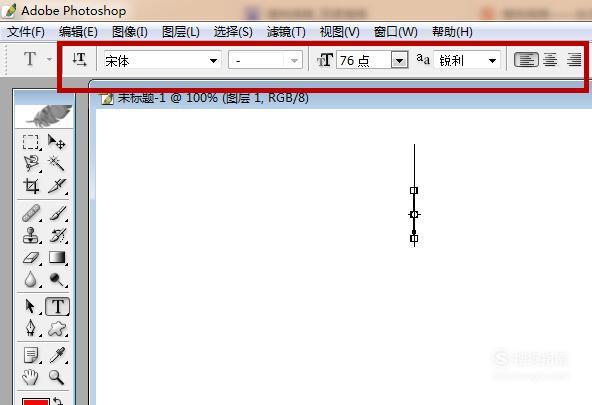The image size is (592, 405).
Task: Click the Adobe Photoshop app icon
Action: coord(9,10)
